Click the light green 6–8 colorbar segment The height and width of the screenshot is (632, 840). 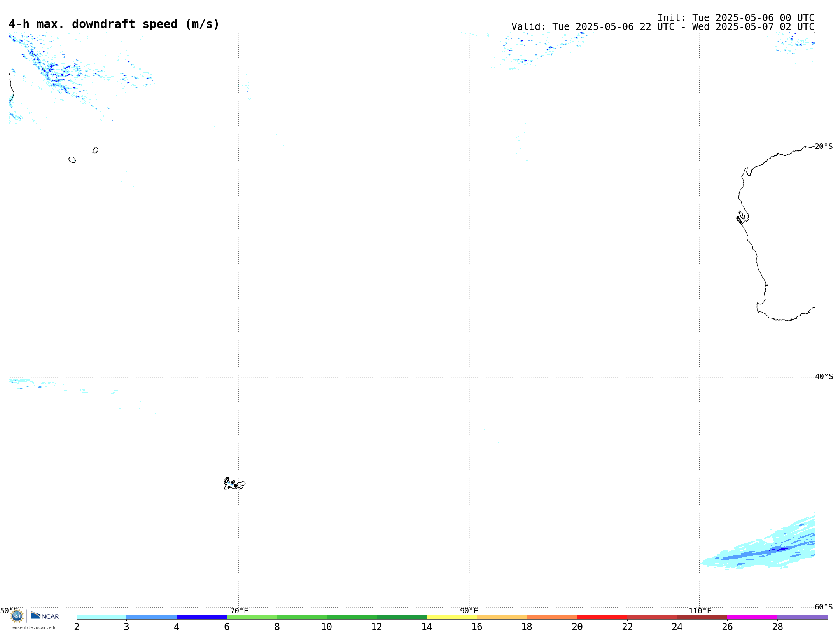pos(252,617)
